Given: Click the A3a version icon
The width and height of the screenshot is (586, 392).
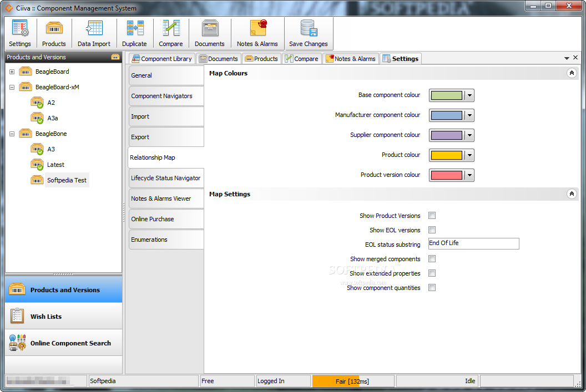Looking at the screenshot, I should (37, 118).
